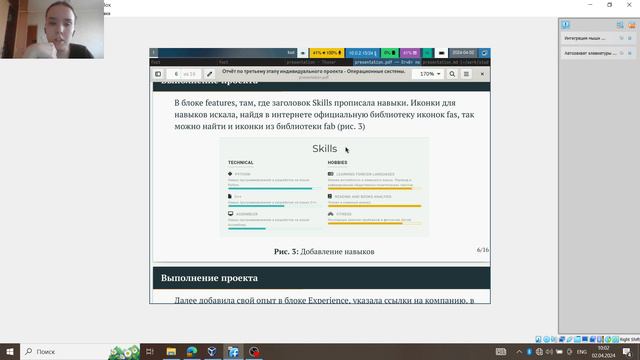The image size is (640, 360).
Task: Click the 'Right Shift' host key indicator
Action: pos(629,340)
